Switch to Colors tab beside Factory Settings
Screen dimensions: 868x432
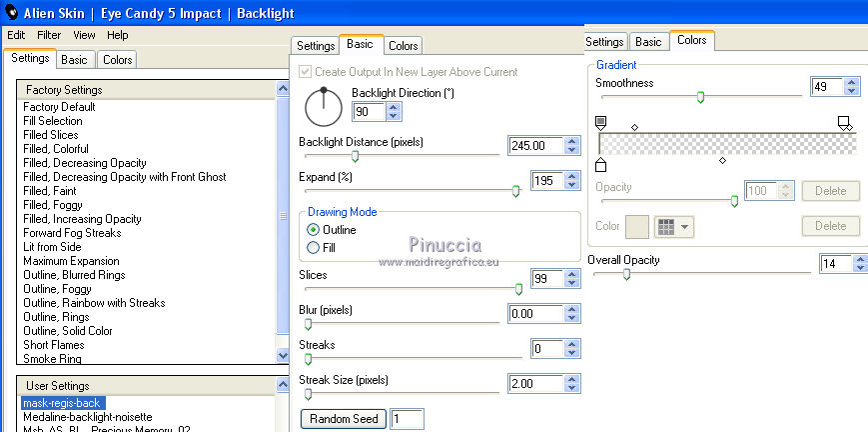pyautogui.click(x=117, y=60)
